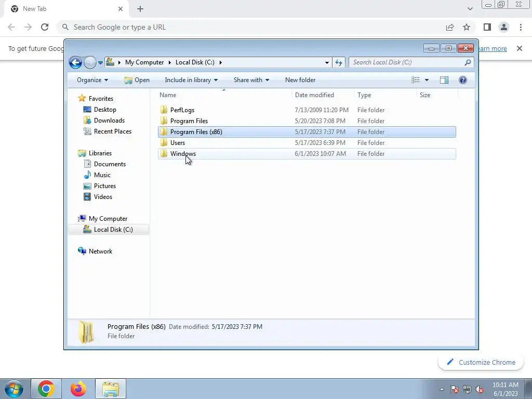This screenshot has height=399, width=532.
Task: Select Desktop in the navigation pane
Action: click(x=105, y=110)
